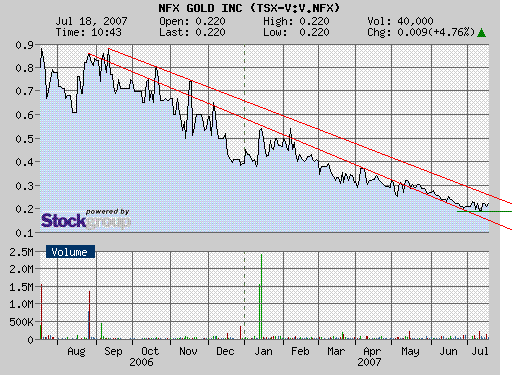This screenshot has width=512, height=384.
Task: Click the 0.8 price axis label
Action: pyautogui.click(x=24, y=68)
